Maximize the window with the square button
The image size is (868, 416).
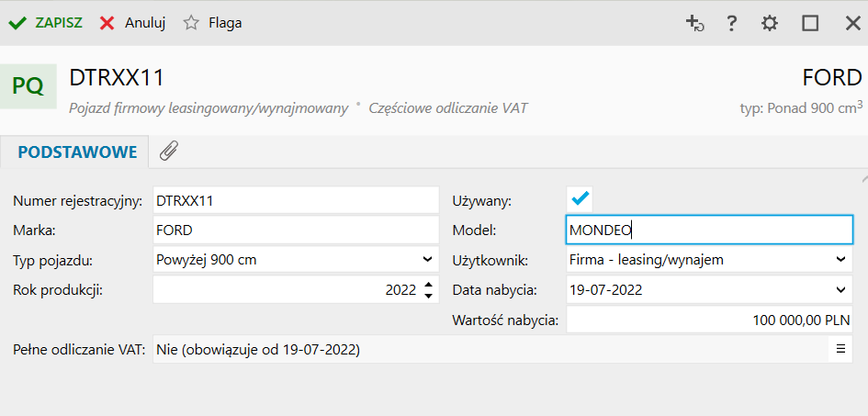coord(810,23)
